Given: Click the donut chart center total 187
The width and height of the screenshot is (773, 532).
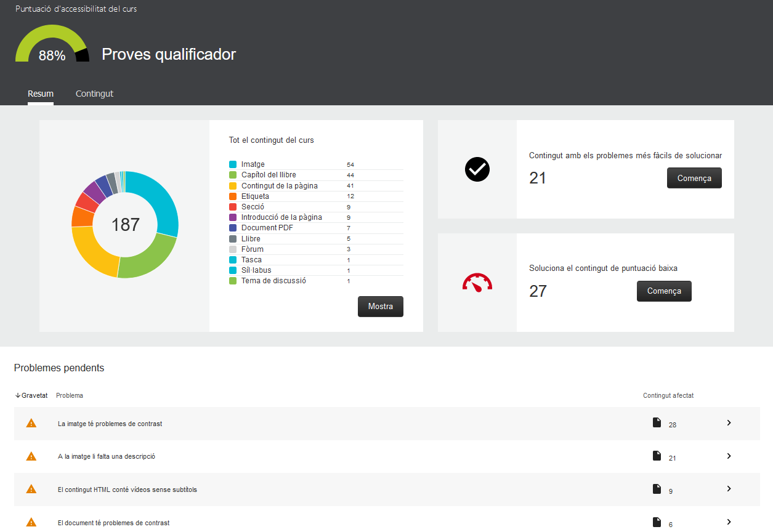Looking at the screenshot, I should (x=125, y=225).
